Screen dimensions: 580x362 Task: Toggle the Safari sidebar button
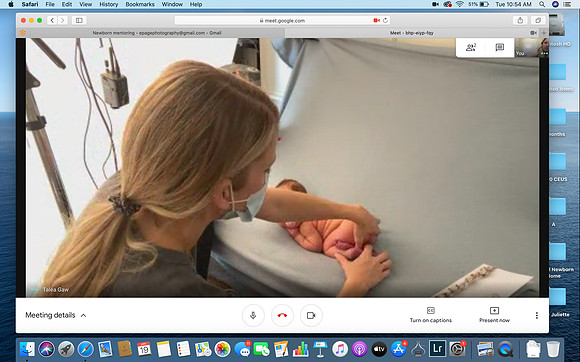[79, 20]
